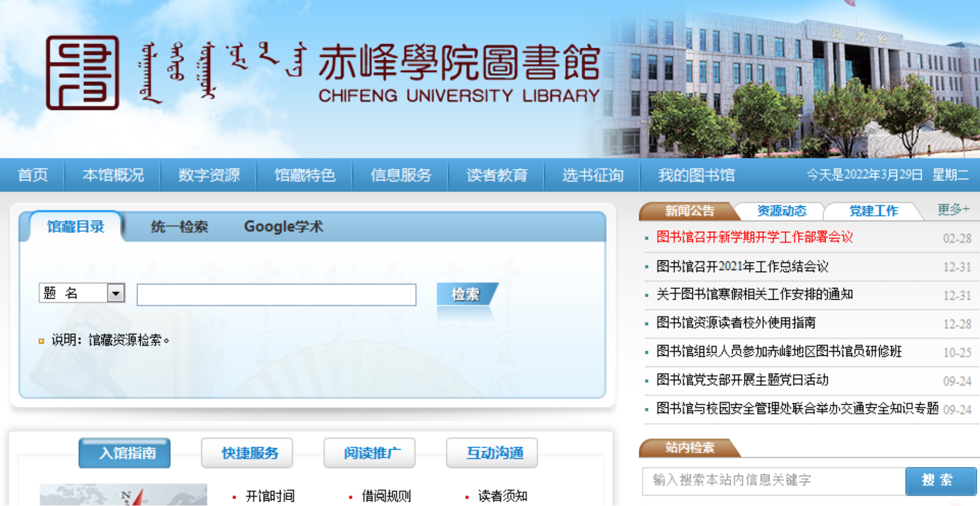Switch to the 统一检索 tab
This screenshot has width=980, height=506.
tap(179, 227)
